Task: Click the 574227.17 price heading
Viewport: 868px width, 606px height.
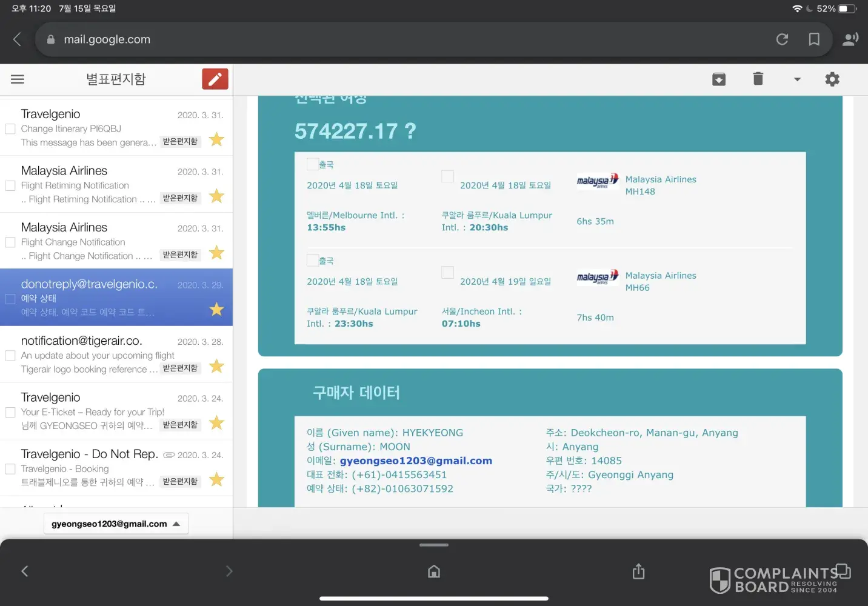Action: pos(355,131)
